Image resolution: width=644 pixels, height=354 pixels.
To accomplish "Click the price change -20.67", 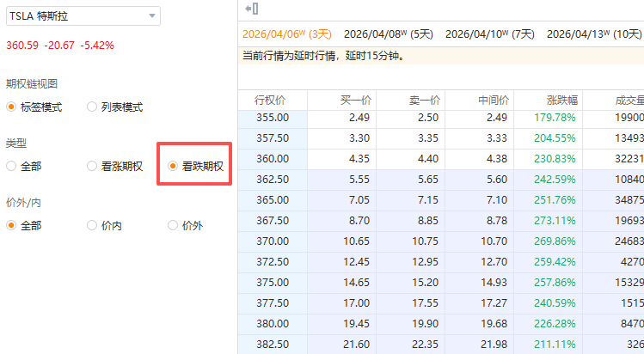I will [x=59, y=46].
